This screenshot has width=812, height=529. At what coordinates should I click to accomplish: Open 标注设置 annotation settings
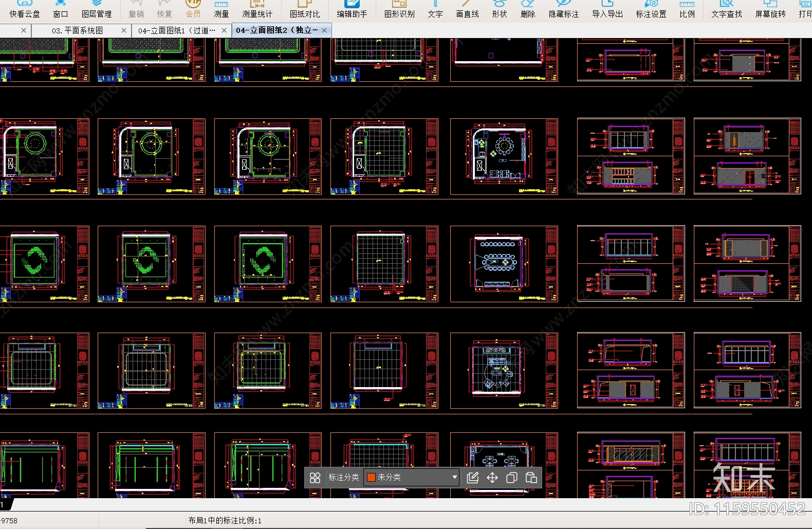click(x=651, y=9)
